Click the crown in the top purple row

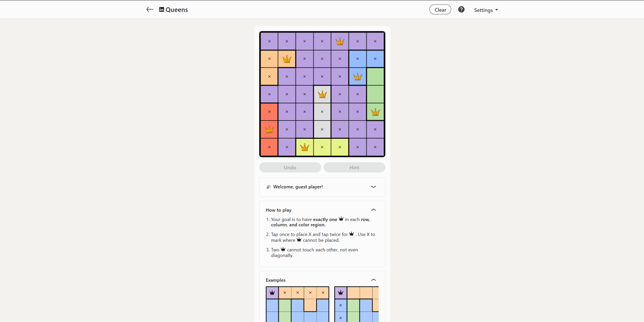click(x=340, y=41)
